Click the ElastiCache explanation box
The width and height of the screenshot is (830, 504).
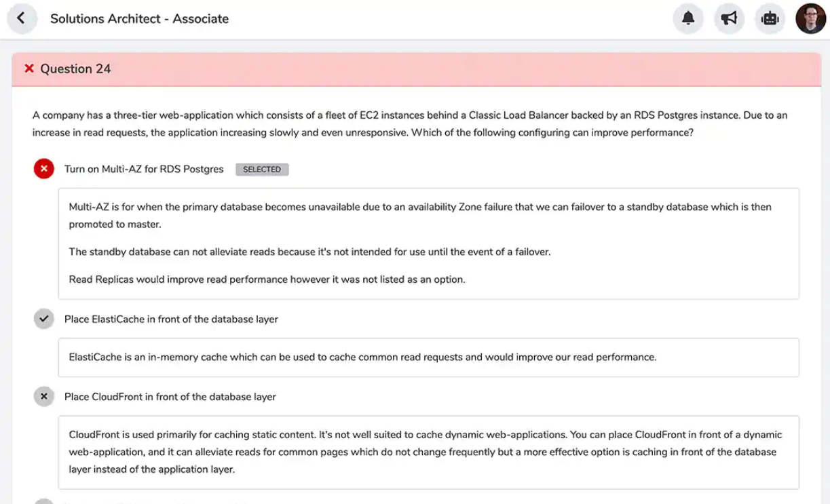(428, 357)
